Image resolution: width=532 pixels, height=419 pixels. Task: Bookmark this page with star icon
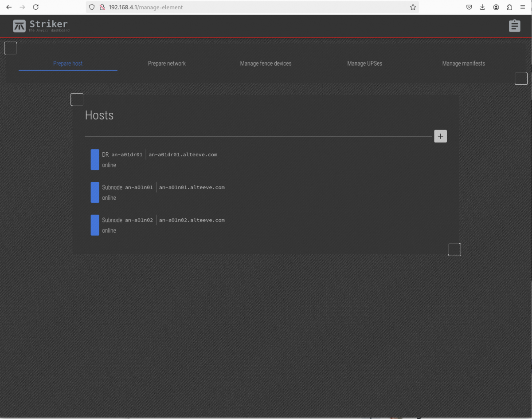click(413, 7)
